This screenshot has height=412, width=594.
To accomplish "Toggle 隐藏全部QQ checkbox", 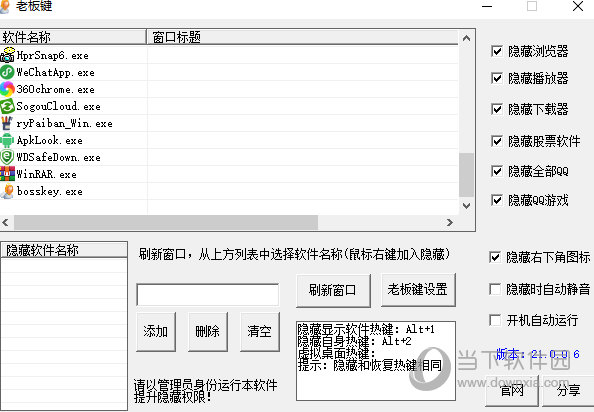I will pos(497,171).
